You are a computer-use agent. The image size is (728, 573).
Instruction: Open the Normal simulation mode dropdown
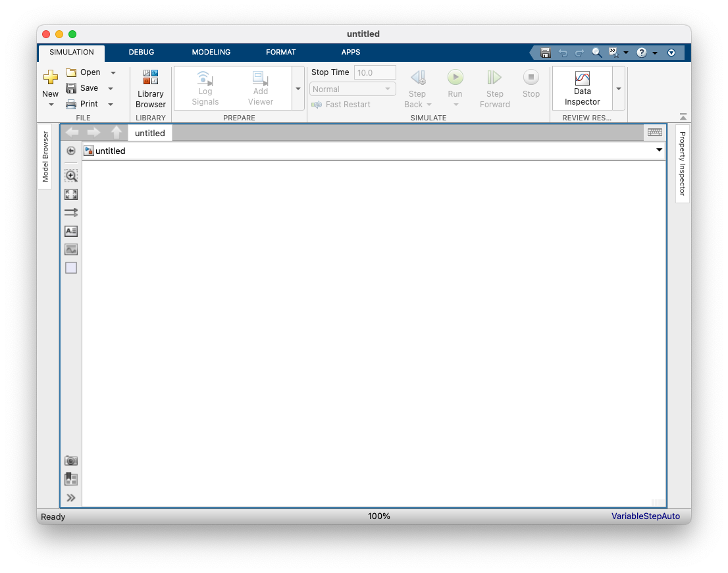coord(352,89)
